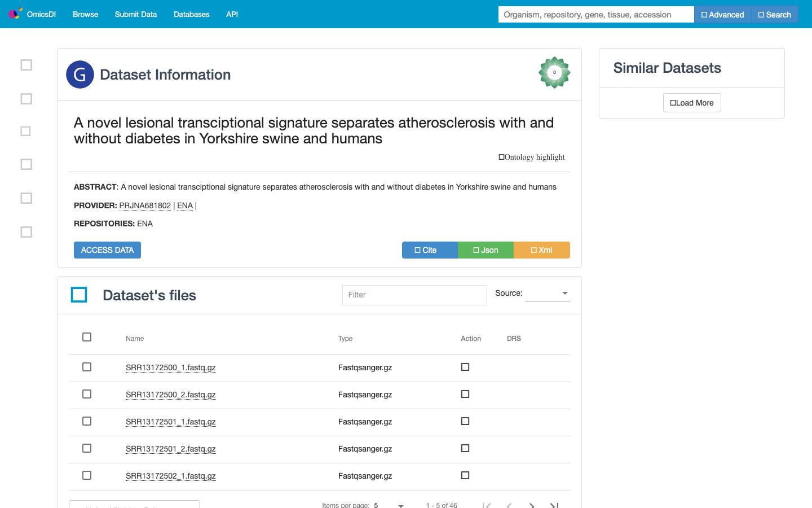Click the files Filter input field
Viewport: 812px width, 508px height.
click(414, 295)
